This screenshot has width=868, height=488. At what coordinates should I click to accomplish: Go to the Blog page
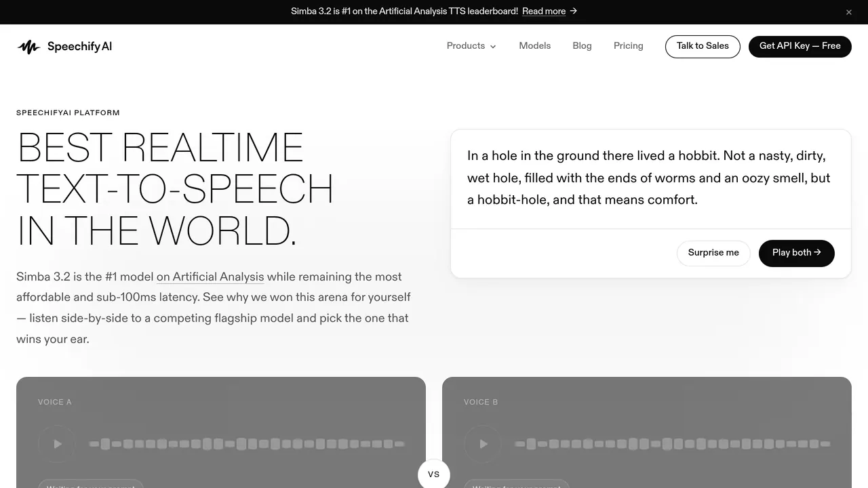(x=582, y=46)
